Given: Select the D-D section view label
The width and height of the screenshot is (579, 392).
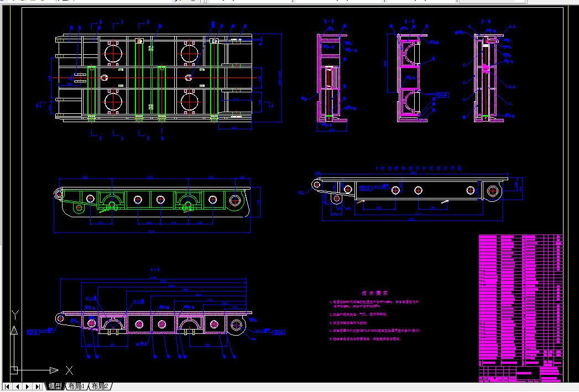Looking at the screenshot, I should (x=486, y=22).
